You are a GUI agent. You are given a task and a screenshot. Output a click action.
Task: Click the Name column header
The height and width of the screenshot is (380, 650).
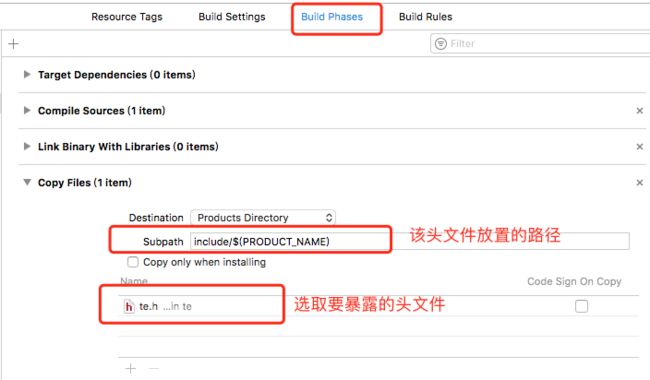pyautogui.click(x=134, y=281)
